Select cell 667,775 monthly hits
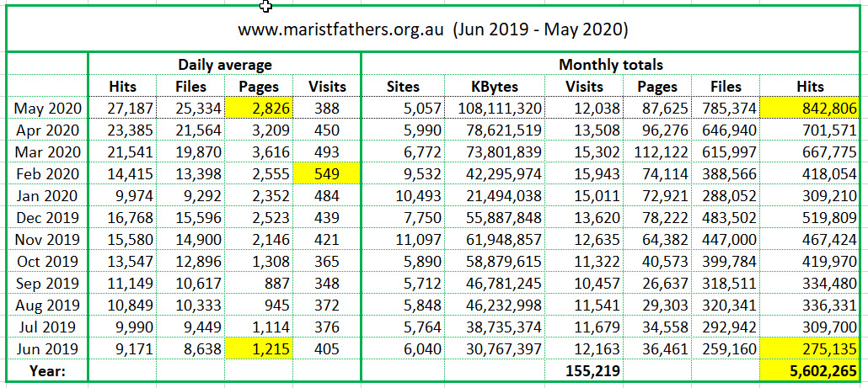 (x=810, y=152)
